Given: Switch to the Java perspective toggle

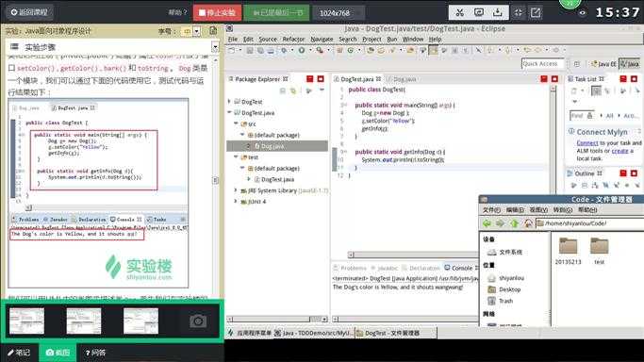Looking at the screenshot, I should click(630, 64).
